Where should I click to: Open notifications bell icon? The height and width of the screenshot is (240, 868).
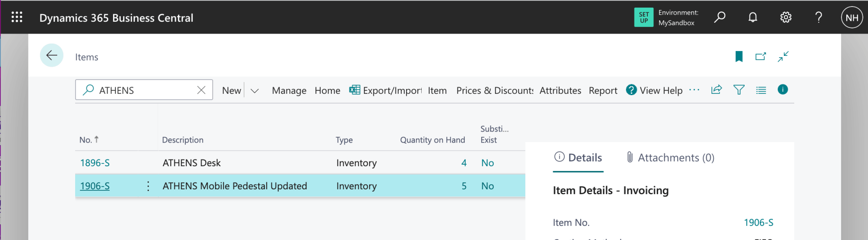[x=753, y=18]
